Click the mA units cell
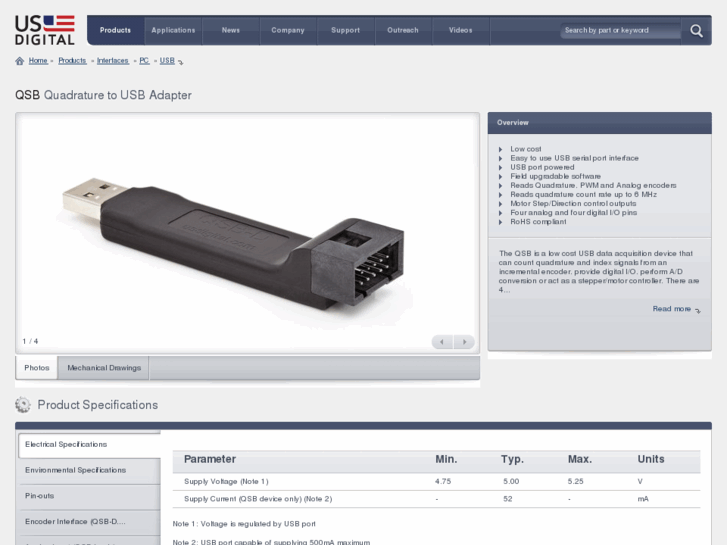 [643, 500]
